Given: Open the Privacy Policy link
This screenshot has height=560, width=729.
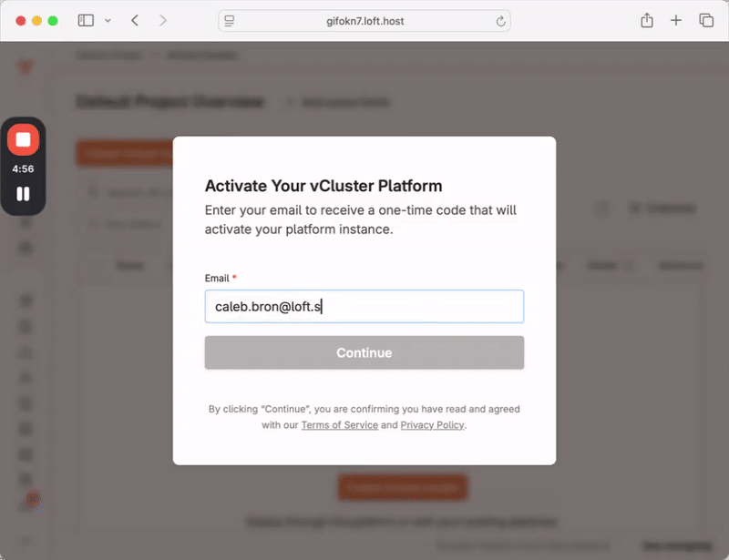Looking at the screenshot, I should 432,425.
